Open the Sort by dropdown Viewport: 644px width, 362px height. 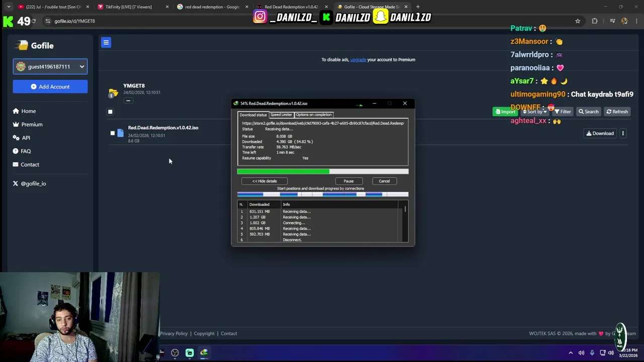click(535, 112)
